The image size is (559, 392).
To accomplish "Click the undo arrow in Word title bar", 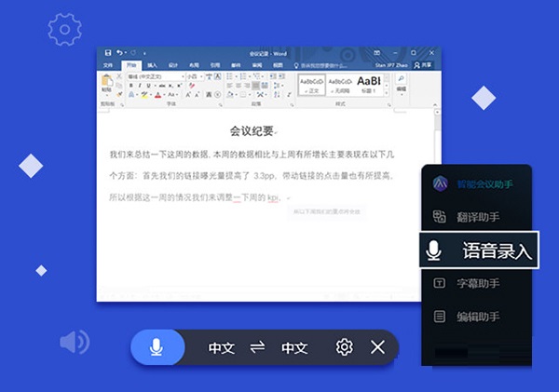I will [x=119, y=53].
